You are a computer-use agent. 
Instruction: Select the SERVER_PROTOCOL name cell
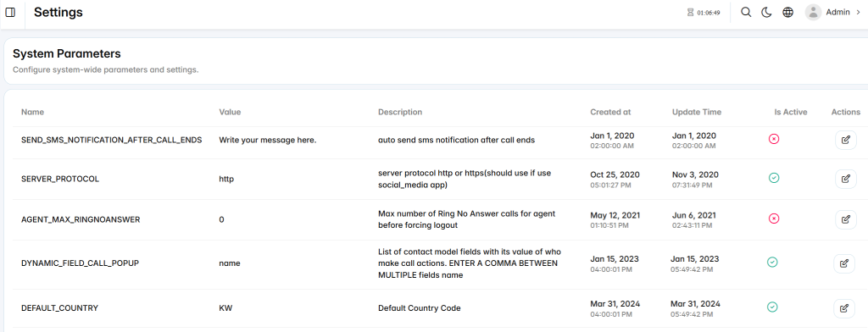pyautogui.click(x=60, y=179)
